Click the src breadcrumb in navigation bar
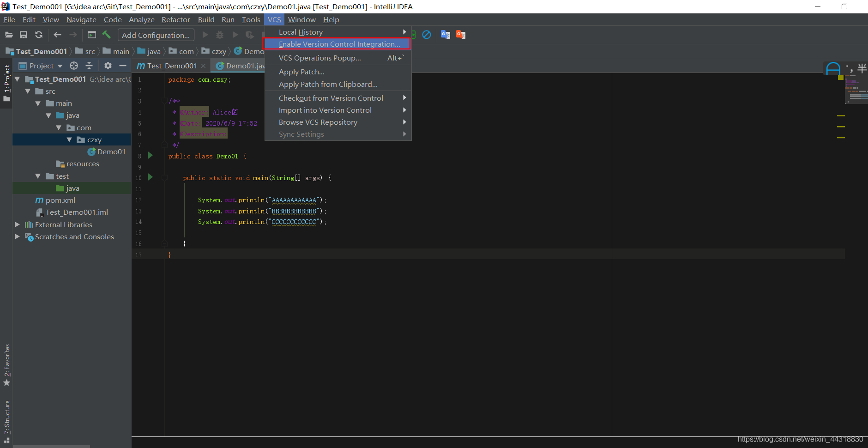The width and height of the screenshot is (868, 448). click(x=85, y=51)
